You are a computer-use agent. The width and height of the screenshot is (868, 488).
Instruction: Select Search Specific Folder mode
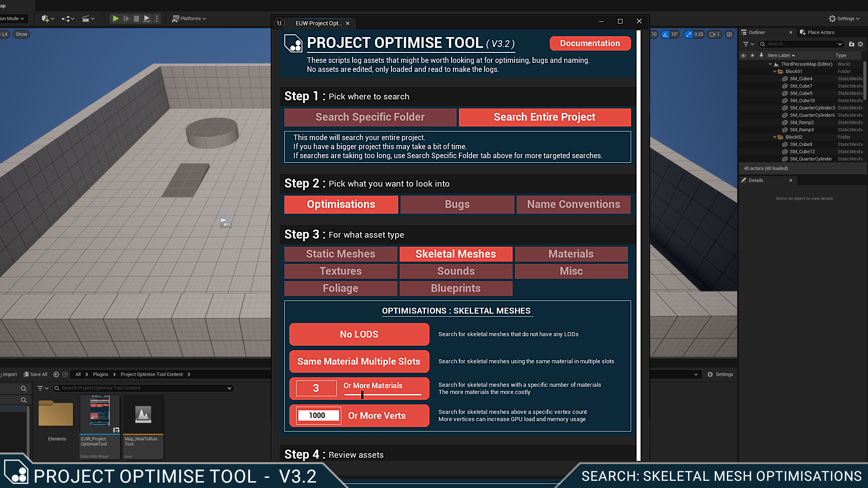click(x=370, y=117)
